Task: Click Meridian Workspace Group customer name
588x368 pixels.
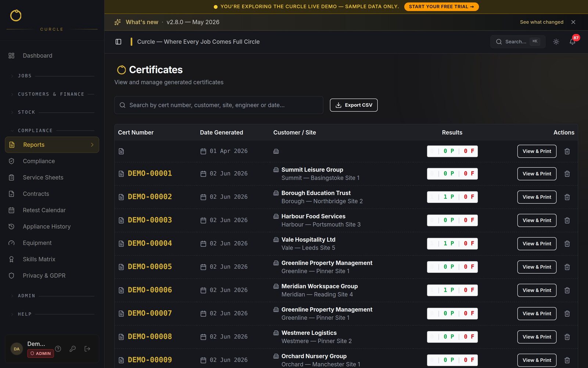Action: click(320, 286)
